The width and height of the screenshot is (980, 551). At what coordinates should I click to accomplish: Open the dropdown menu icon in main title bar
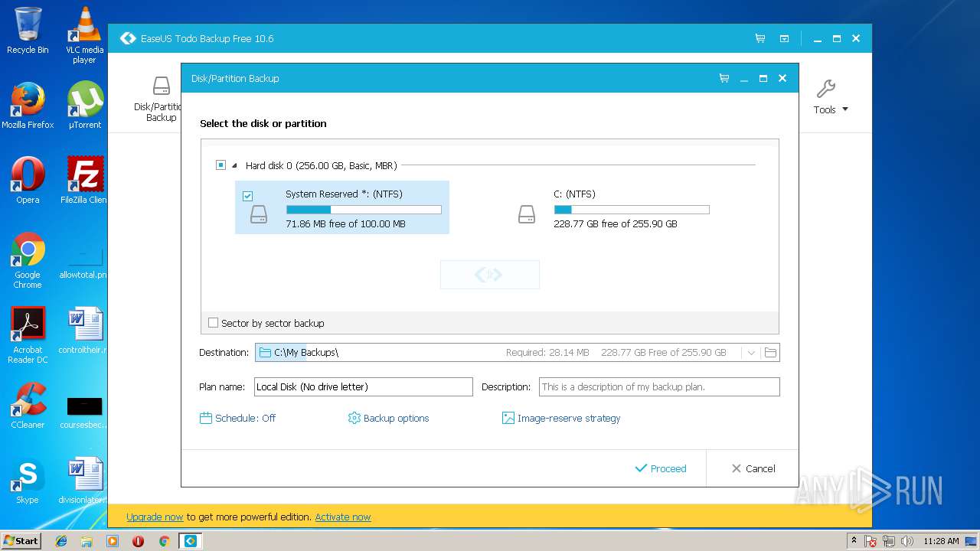click(784, 38)
